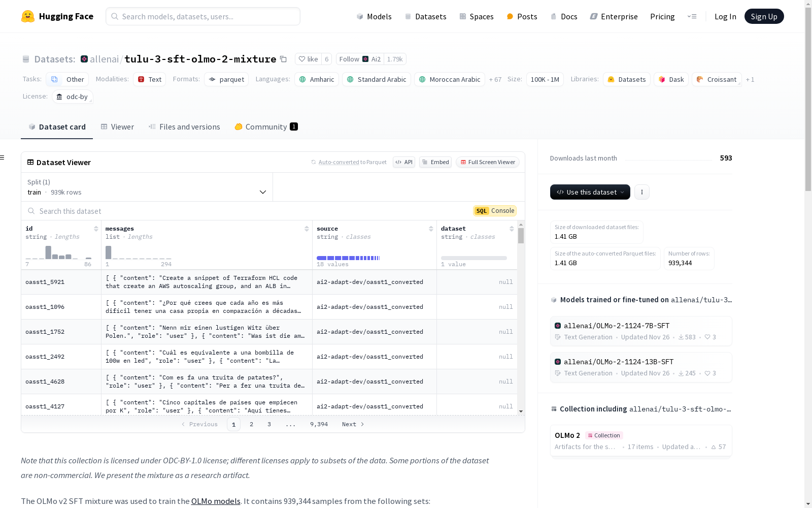
Task: Click the Embed viewer button
Action: tap(435, 162)
